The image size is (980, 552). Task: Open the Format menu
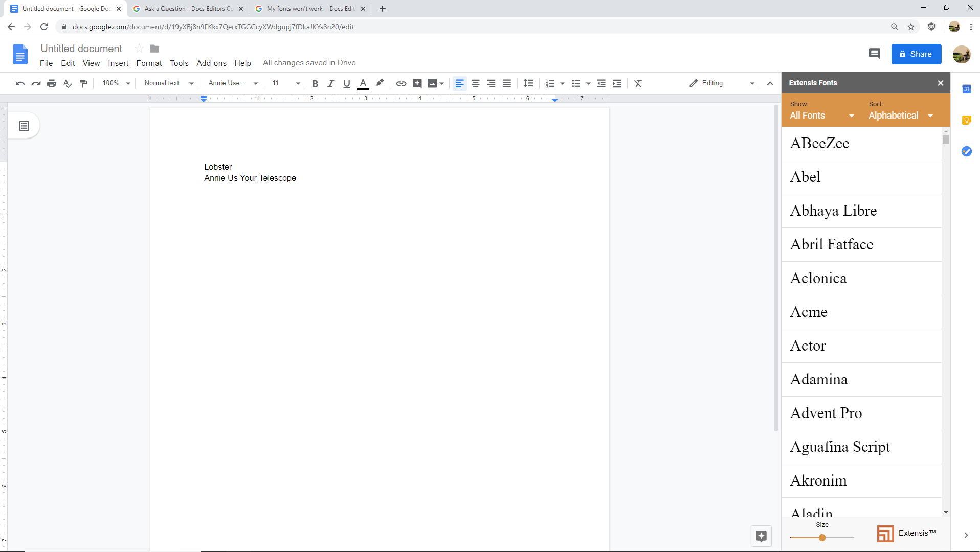click(148, 63)
